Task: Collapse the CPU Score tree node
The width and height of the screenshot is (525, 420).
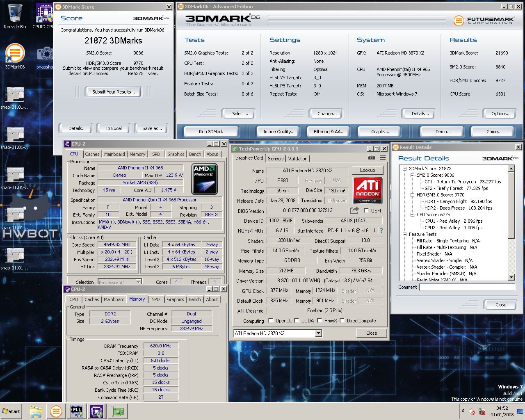Action: click(413, 215)
